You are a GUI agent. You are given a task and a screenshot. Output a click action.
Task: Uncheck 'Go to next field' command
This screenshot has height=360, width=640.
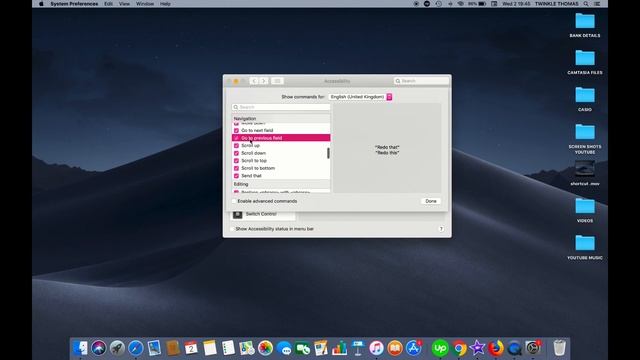pyautogui.click(x=236, y=131)
